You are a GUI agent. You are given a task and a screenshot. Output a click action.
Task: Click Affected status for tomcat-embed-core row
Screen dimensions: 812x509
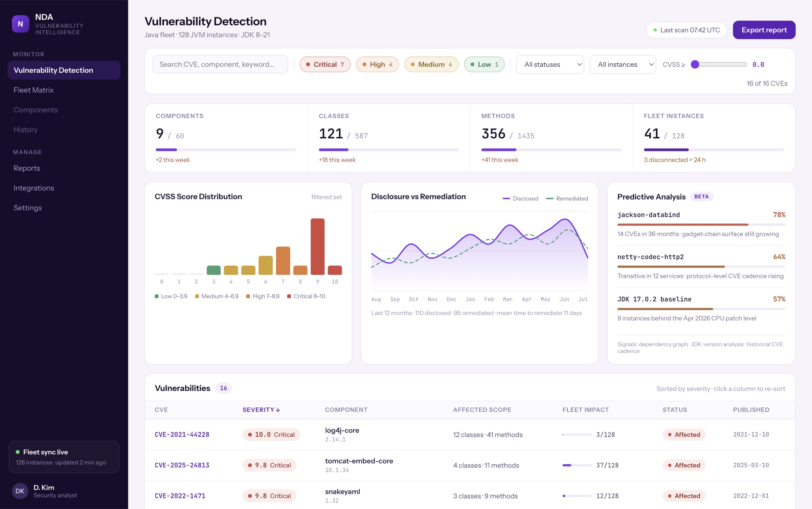pos(684,465)
